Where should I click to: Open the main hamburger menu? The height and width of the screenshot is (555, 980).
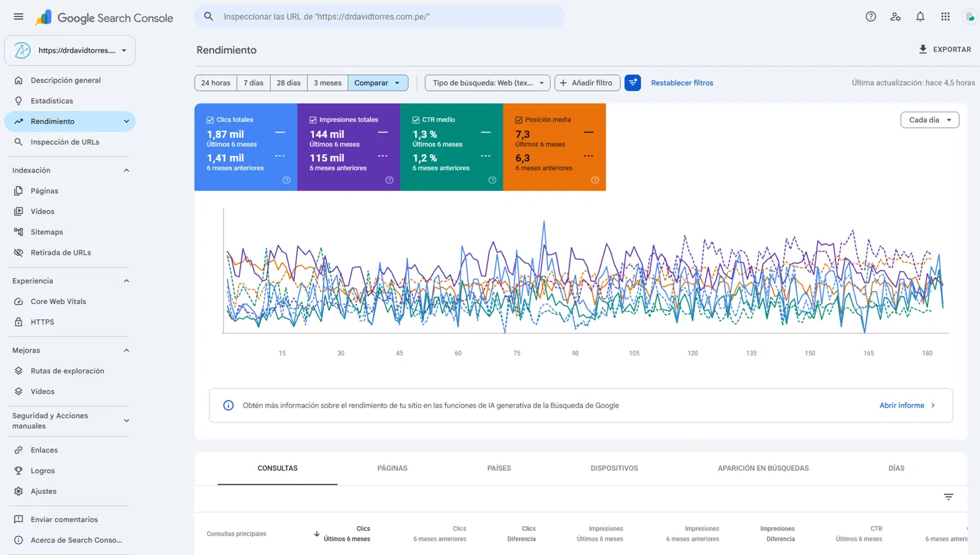pos(18,17)
